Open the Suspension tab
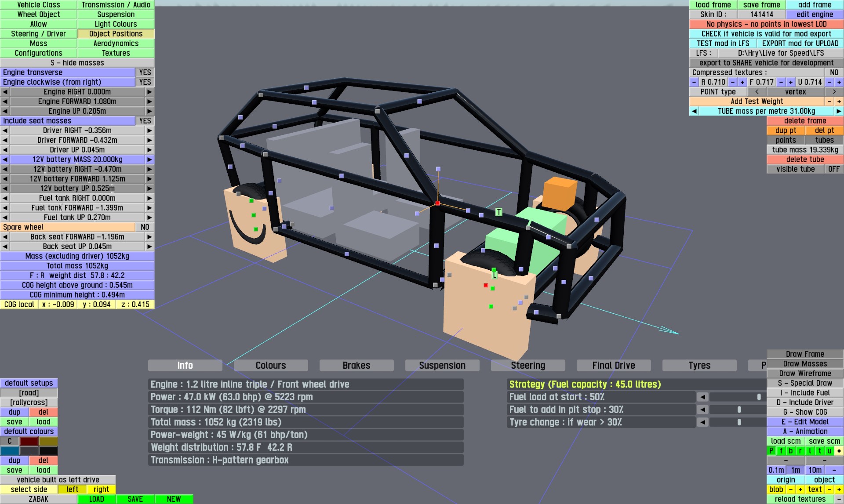Image resolution: width=844 pixels, height=504 pixels. (x=442, y=366)
